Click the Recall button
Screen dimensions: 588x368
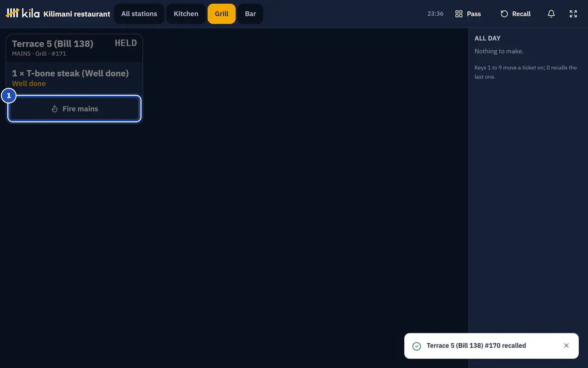(x=515, y=14)
